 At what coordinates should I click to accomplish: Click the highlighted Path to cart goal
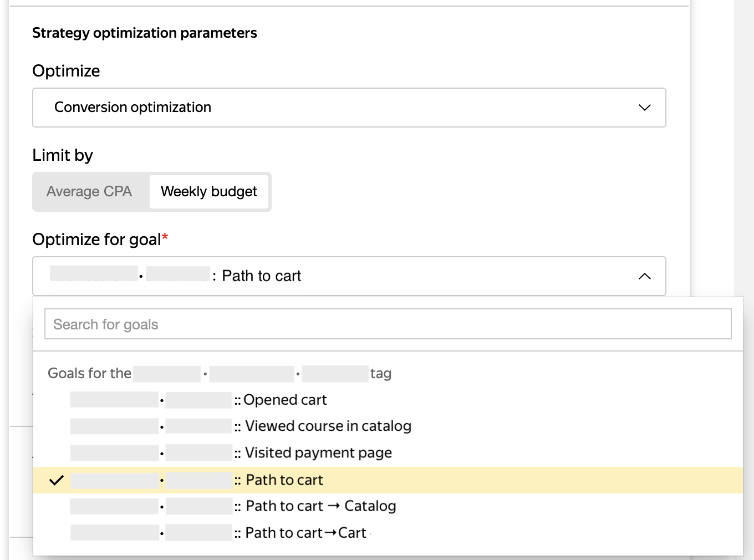pyautogui.click(x=284, y=480)
